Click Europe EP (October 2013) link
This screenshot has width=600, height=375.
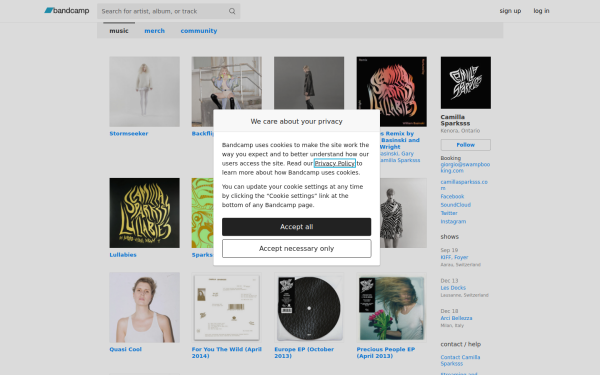(x=304, y=352)
